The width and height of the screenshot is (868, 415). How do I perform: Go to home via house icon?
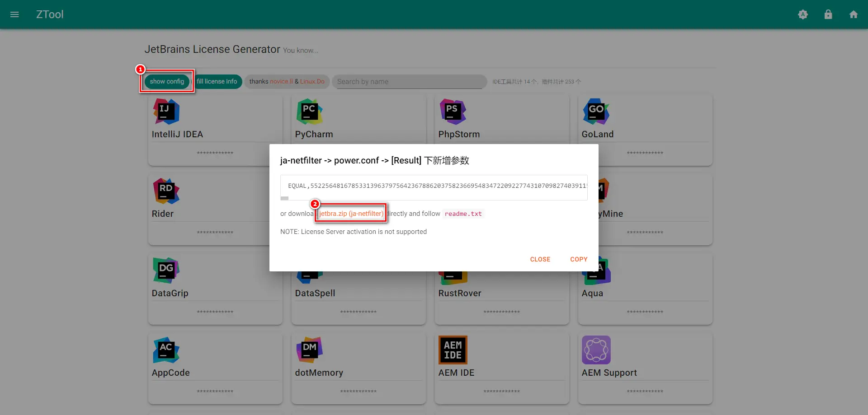[854, 14]
